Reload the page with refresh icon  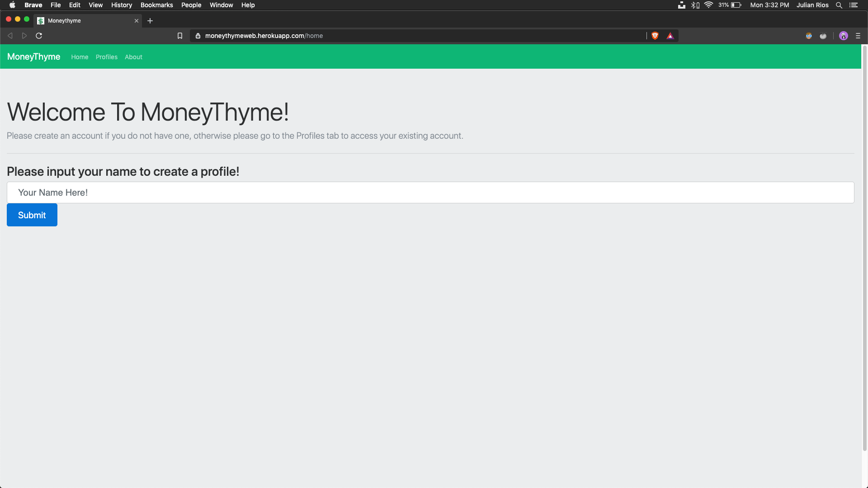click(39, 36)
